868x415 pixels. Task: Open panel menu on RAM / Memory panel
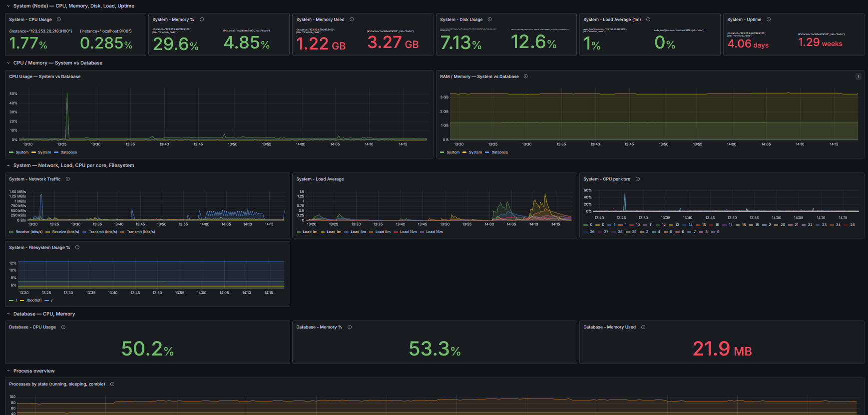[x=858, y=76]
